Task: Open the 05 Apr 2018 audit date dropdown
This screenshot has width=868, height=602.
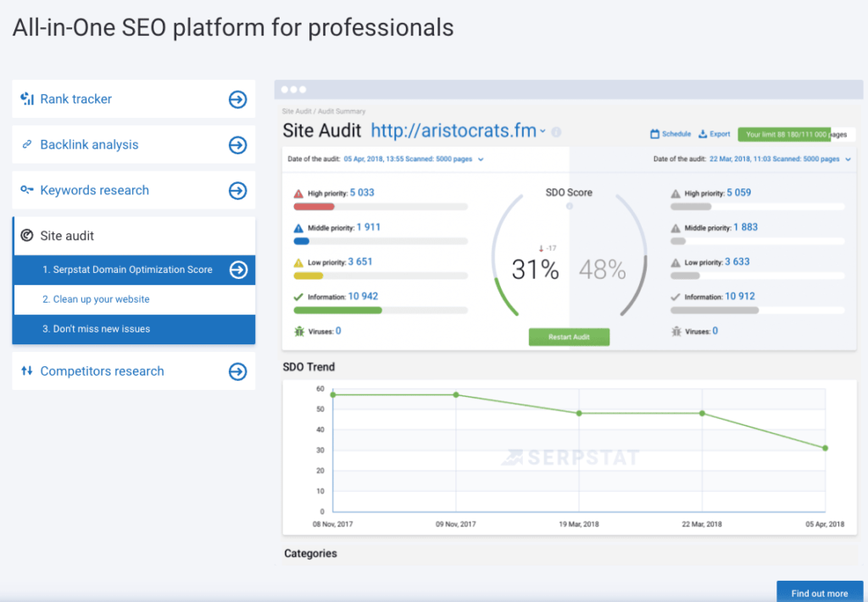Action: point(481,159)
